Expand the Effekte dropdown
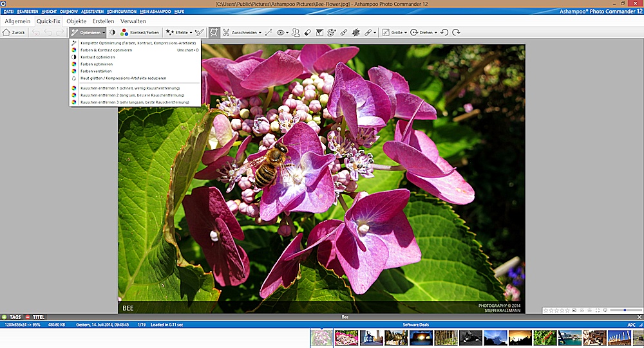644x348 pixels. [x=190, y=32]
